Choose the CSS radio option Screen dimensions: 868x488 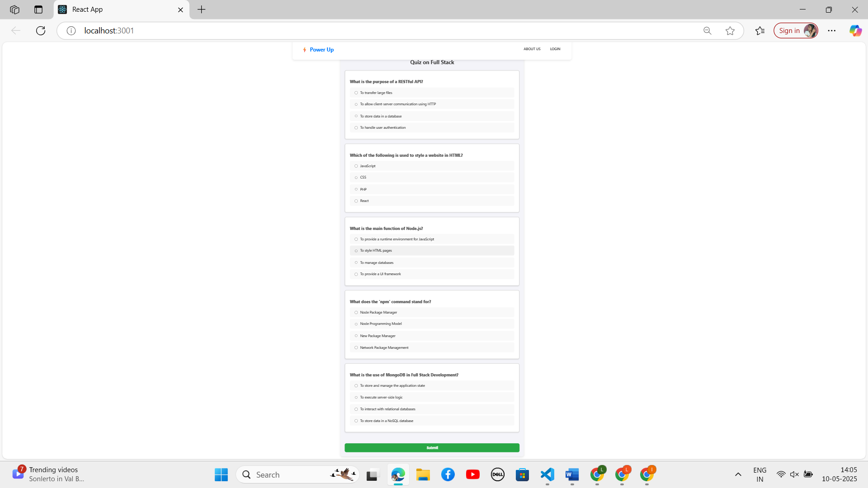356,178
